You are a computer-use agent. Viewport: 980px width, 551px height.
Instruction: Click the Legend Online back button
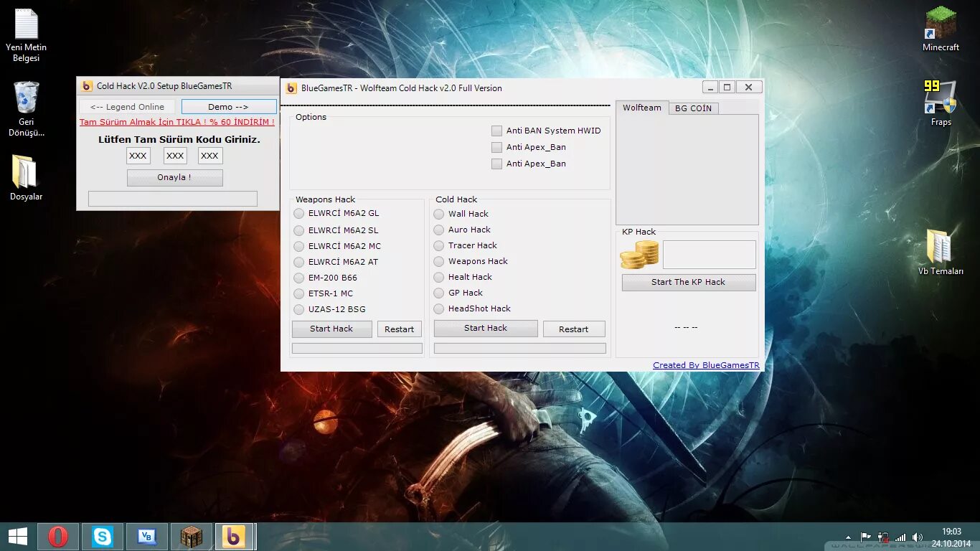point(127,106)
